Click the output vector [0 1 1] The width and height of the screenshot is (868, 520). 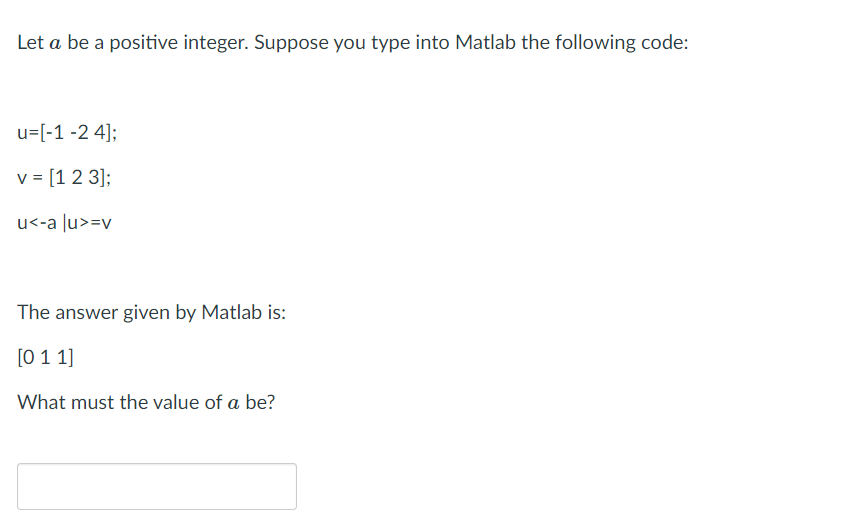pos(45,357)
